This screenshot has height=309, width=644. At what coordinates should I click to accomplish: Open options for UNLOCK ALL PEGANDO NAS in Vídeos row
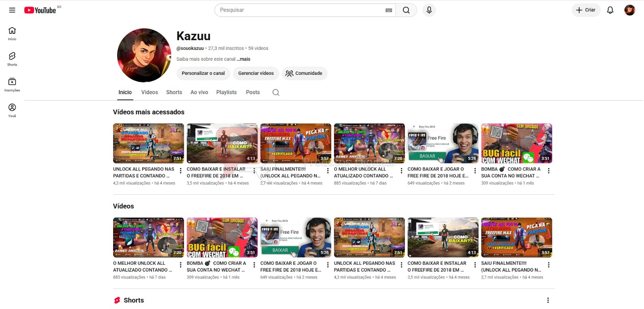(x=401, y=265)
